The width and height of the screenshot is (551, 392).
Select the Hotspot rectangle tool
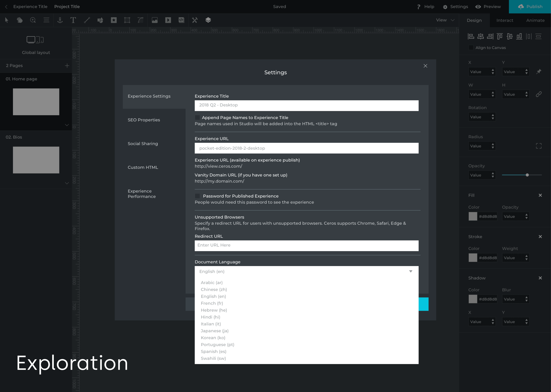coord(127,20)
